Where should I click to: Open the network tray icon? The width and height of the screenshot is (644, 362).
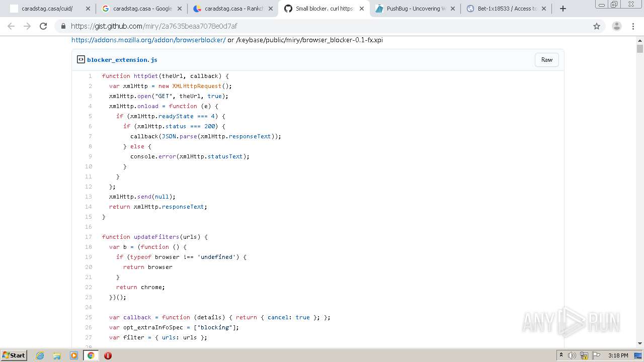pos(584,355)
